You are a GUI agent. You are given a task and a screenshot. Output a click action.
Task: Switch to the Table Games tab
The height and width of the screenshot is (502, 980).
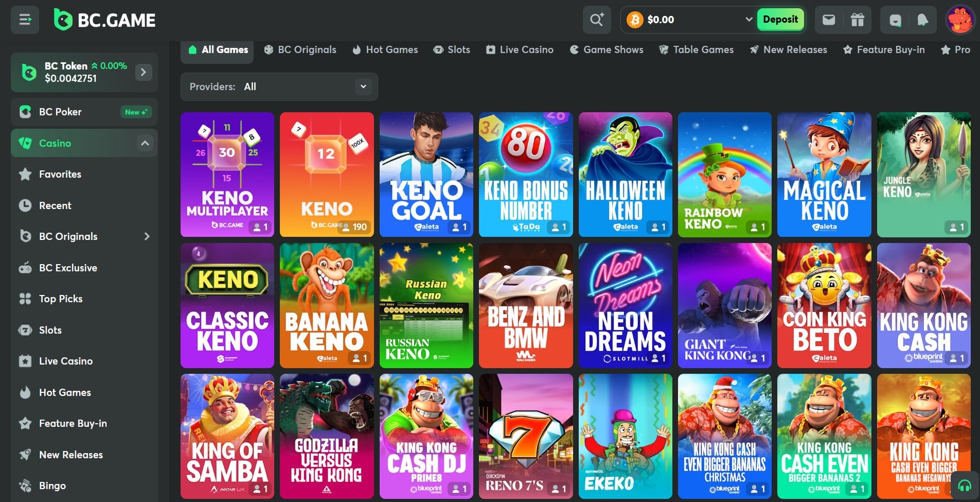[697, 50]
